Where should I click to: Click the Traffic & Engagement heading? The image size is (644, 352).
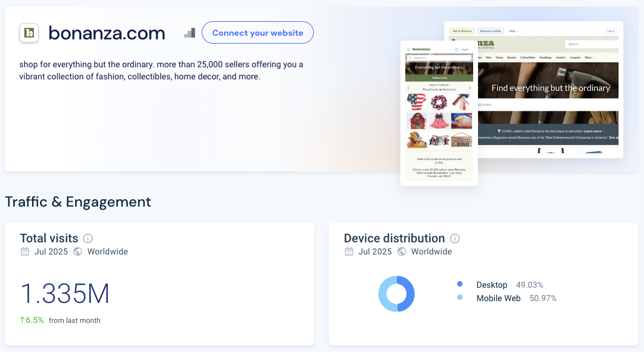pos(78,202)
